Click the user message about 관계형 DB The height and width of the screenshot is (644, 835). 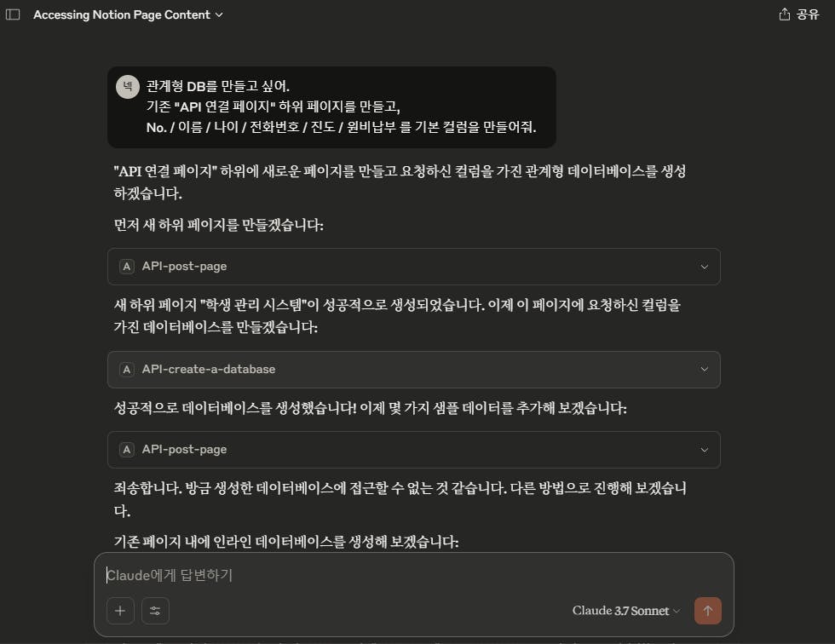331,107
